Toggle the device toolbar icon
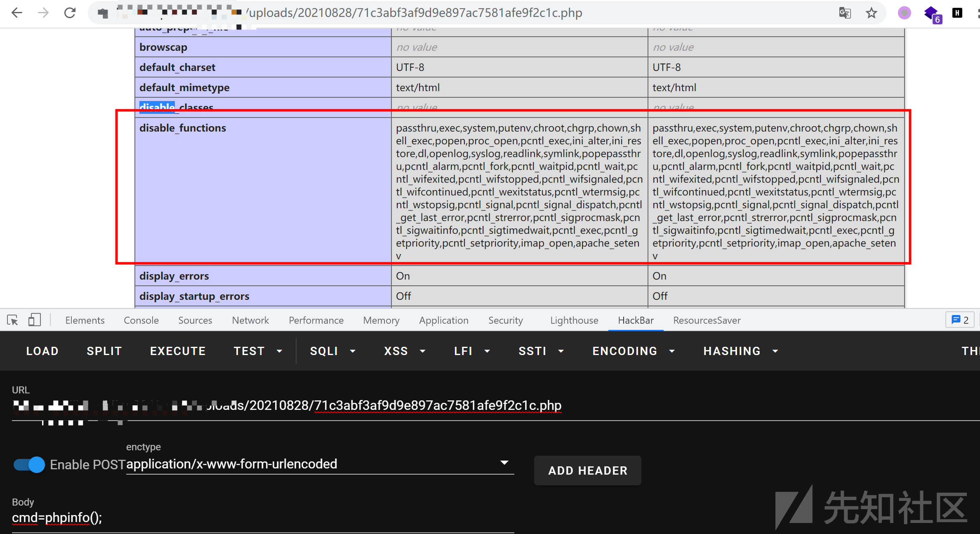The width and height of the screenshot is (980, 534). 34,320
